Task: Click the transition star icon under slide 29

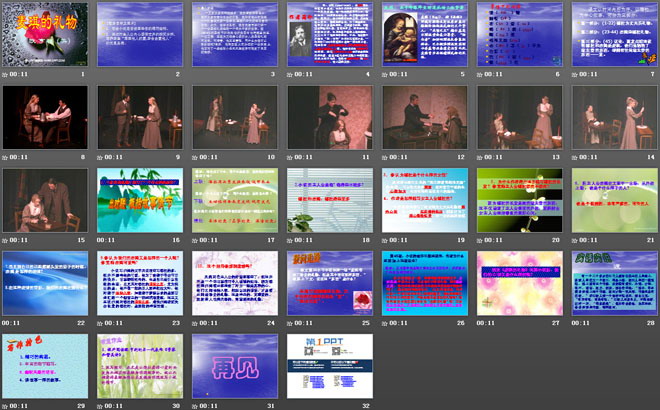Action: [x=5, y=406]
